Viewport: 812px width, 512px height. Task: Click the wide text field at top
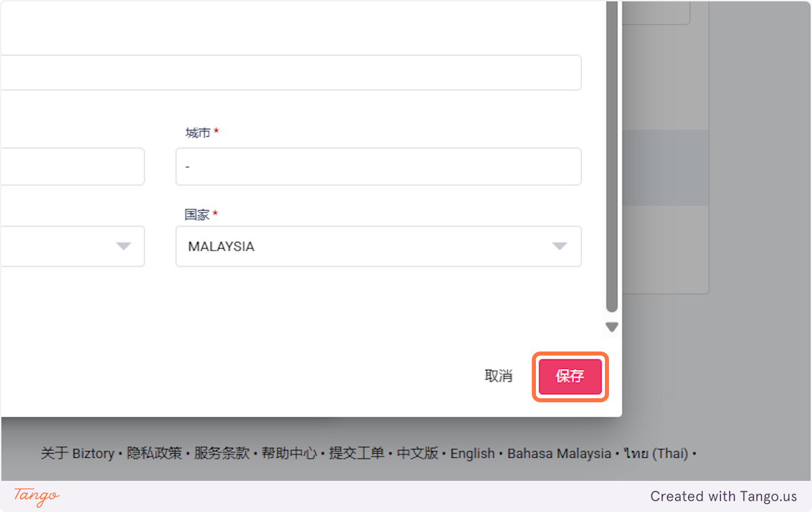click(x=290, y=72)
